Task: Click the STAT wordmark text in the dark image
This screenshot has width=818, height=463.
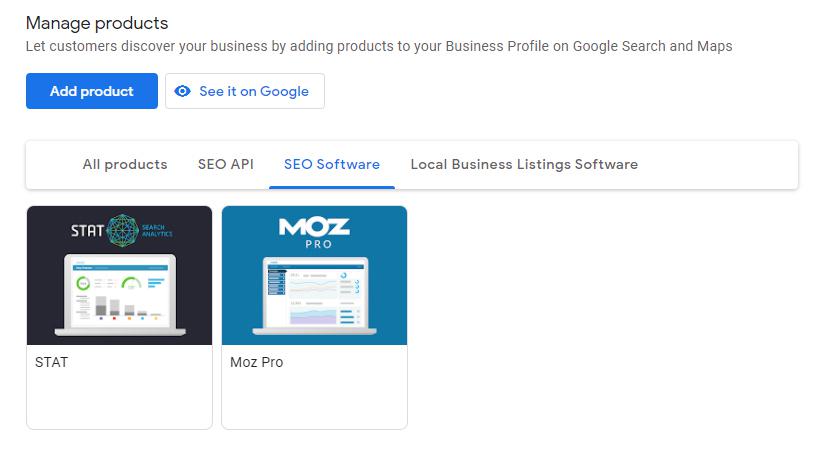Action: coord(87,231)
